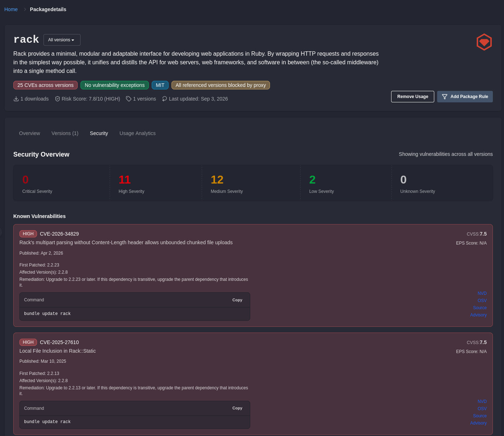Click 'Published: Mar 10, 2025' text
This screenshot has width=504, height=436.
pyautogui.click(x=43, y=361)
